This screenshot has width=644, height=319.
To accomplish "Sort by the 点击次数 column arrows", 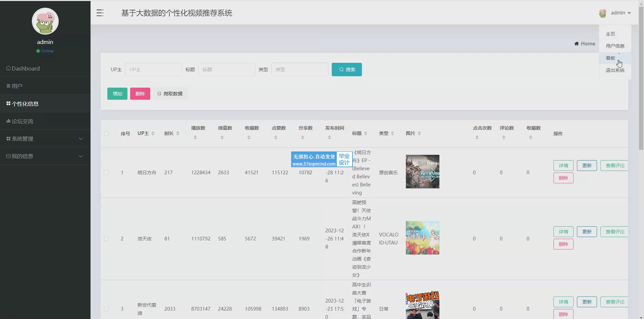I will click(x=477, y=137).
